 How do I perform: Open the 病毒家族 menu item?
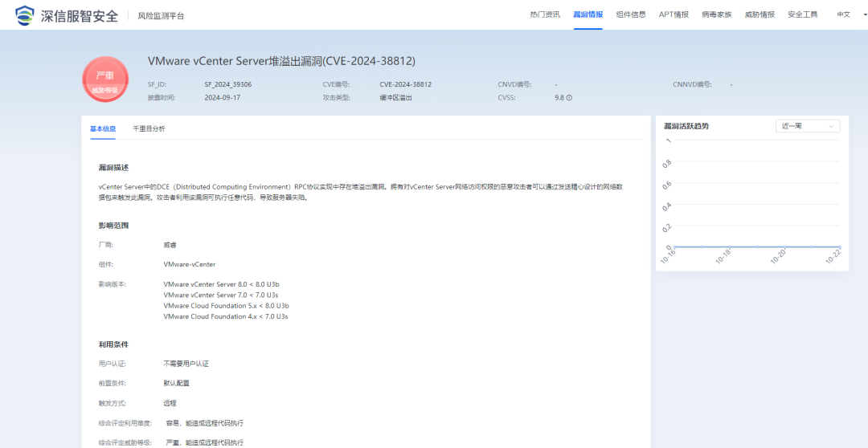click(x=716, y=15)
